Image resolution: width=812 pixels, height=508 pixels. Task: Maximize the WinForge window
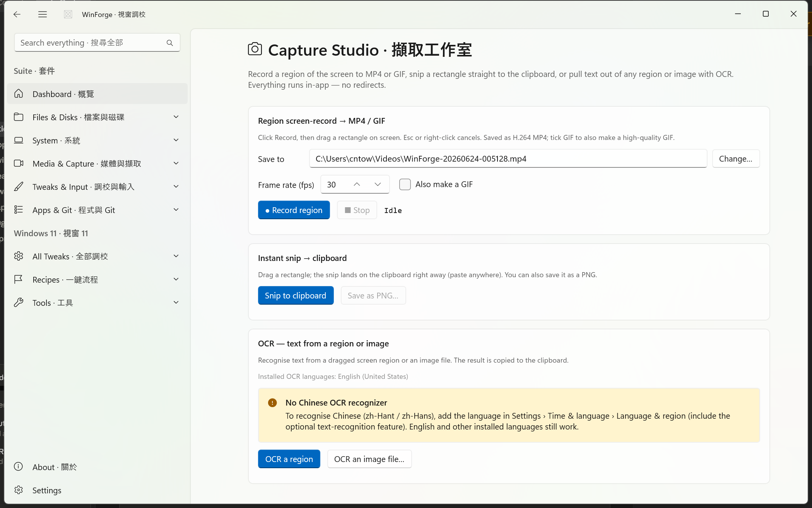coord(766,14)
